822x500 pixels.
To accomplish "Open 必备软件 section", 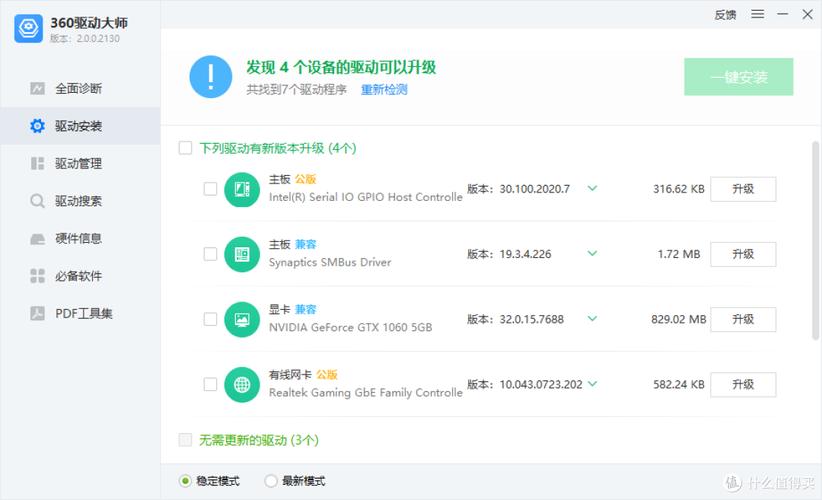I will pos(80,276).
